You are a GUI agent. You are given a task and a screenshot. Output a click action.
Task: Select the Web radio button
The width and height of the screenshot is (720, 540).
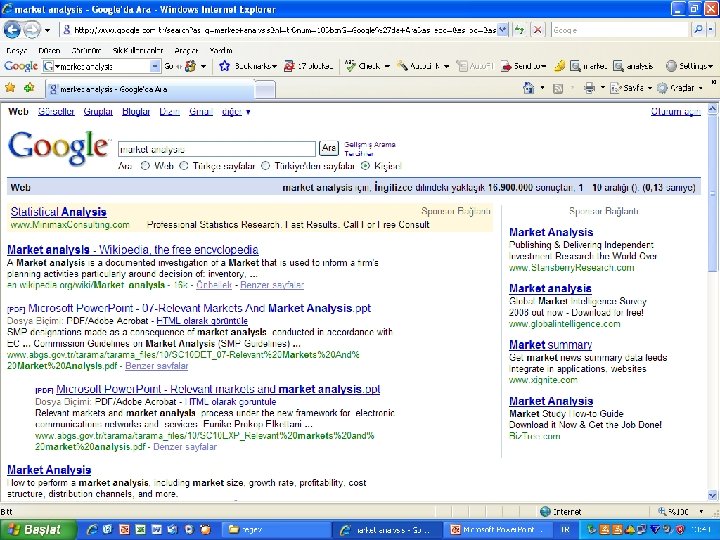[x=145, y=166]
